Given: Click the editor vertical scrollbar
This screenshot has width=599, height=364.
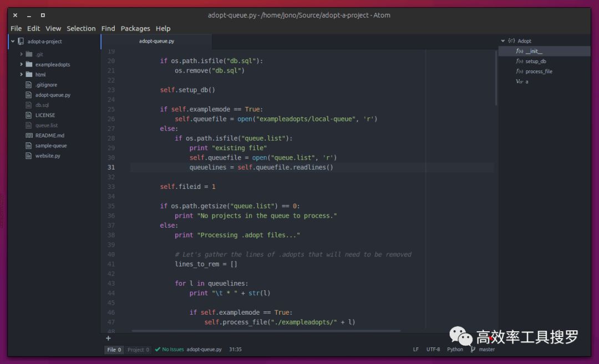Looking at the screenshot, I should (496, 78).
